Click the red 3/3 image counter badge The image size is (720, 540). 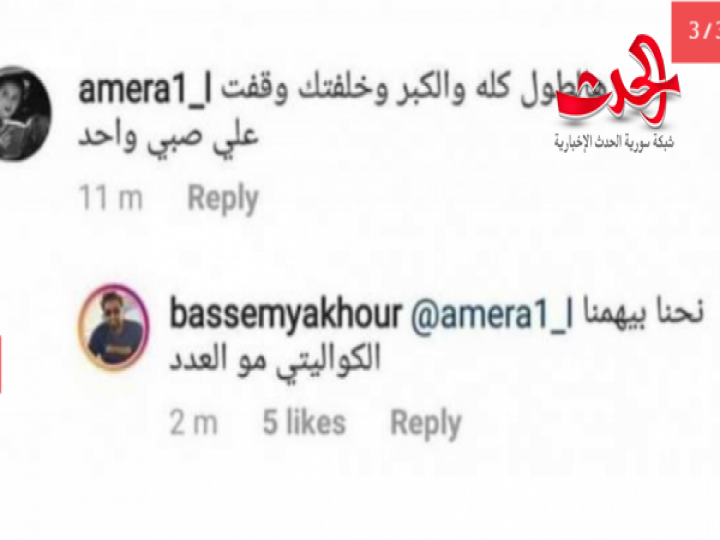pos(696,32)
